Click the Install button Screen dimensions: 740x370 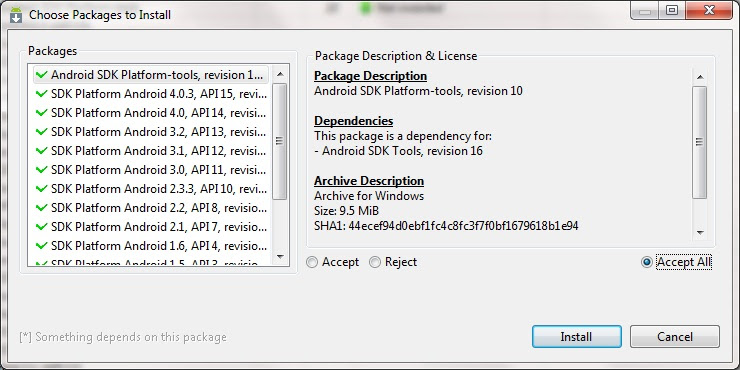coord(576,336)
